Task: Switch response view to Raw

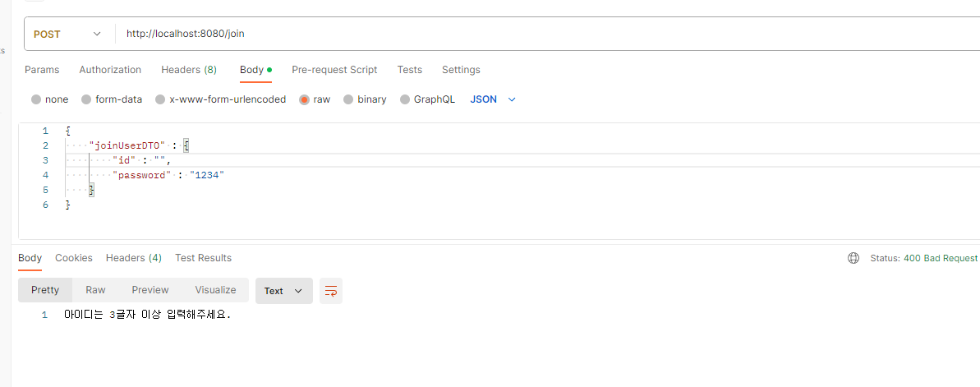Action: point(95,290)
